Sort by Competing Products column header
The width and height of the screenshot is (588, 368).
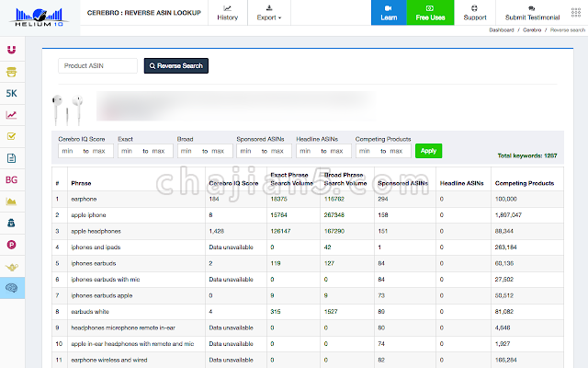pos(525,183)
